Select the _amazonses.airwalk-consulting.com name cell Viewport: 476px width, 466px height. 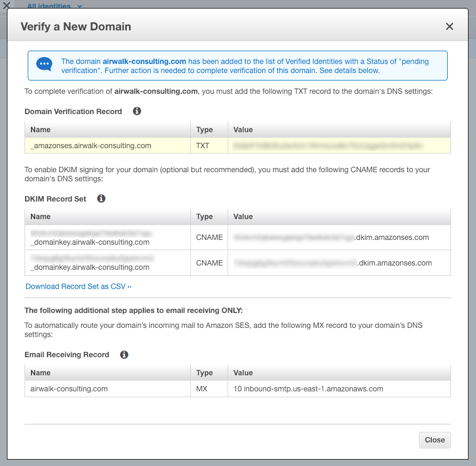(x=108, y=146)
